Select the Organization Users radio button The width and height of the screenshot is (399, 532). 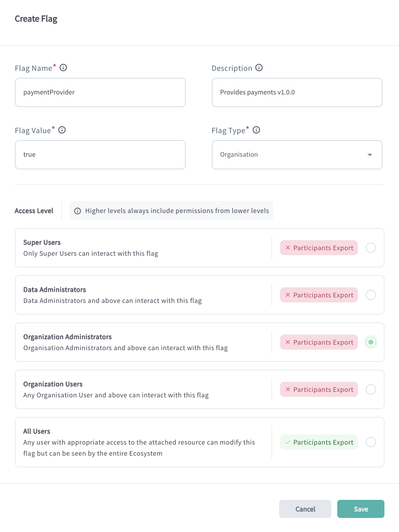click(x=371, y=389)
